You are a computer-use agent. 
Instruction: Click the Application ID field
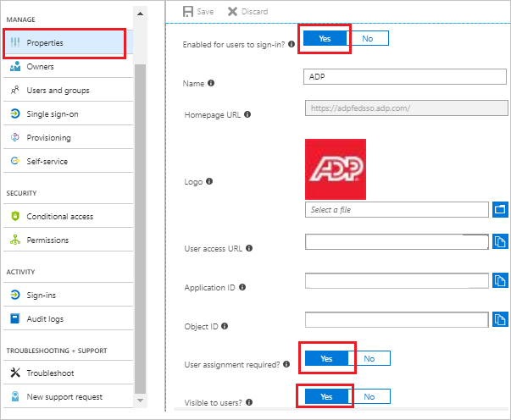click(397, 280)
